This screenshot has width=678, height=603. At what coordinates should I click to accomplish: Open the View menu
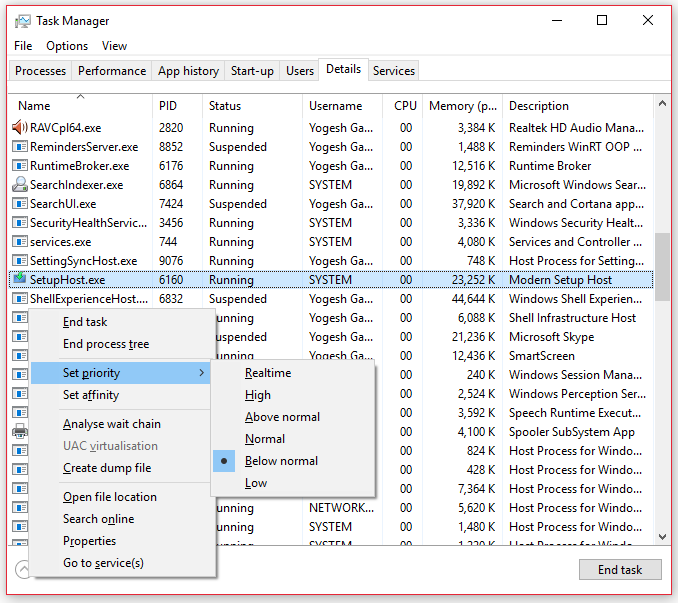coord(114,46)
